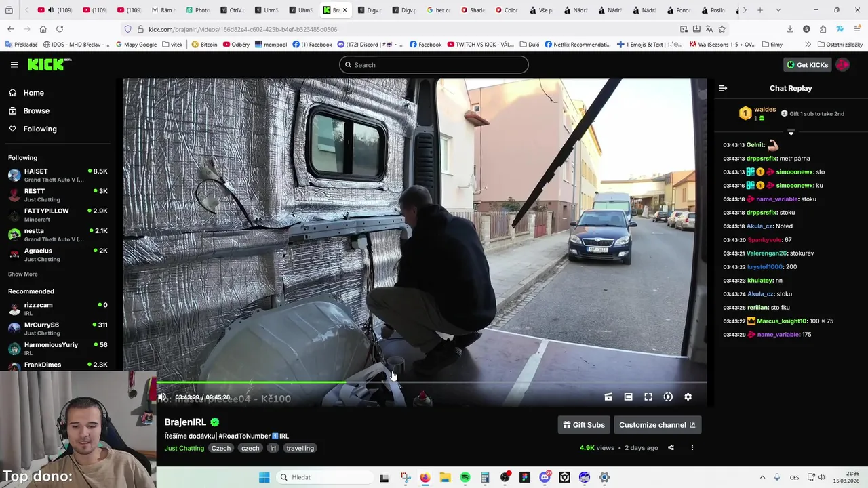Open a new browser tab
The image size is (868, 488).
coord(760,10)
